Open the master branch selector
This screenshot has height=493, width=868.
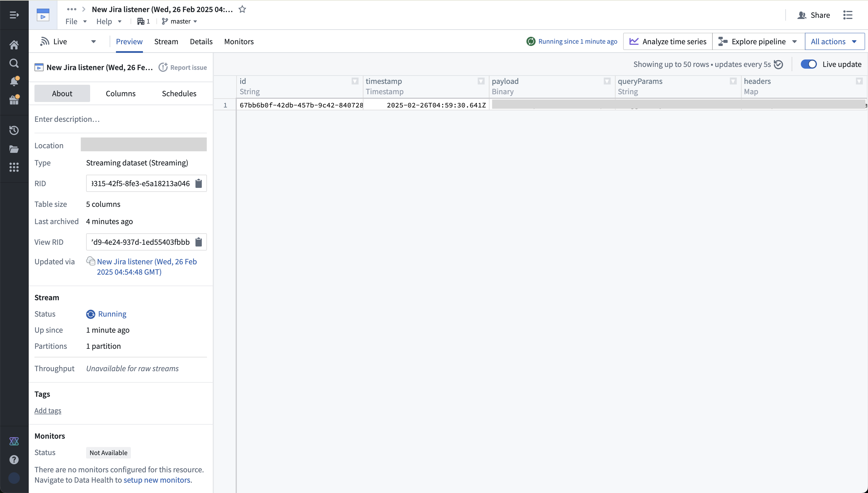[x=179, y=21]
